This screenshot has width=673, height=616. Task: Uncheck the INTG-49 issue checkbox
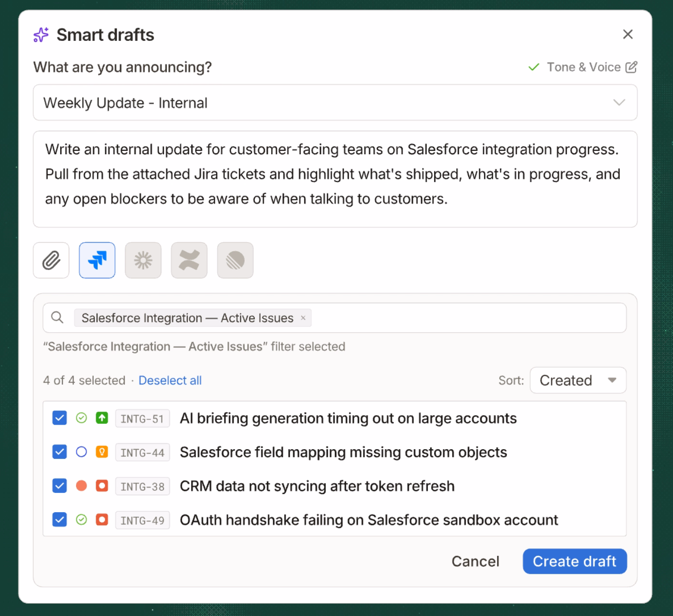(x=59, y=520)
